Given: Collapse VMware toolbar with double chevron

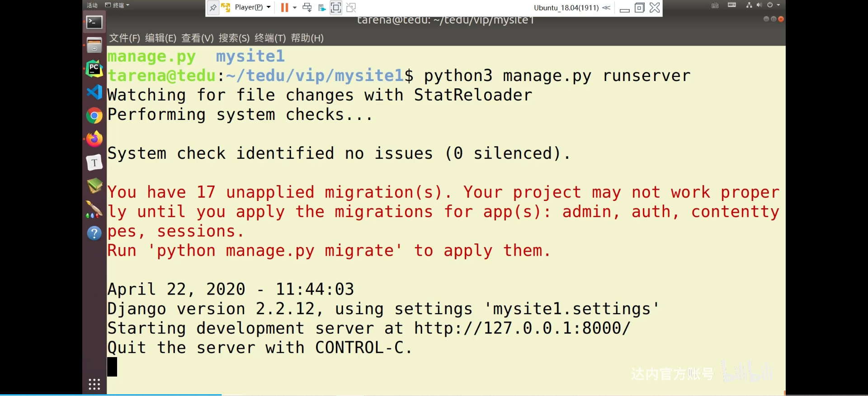Looking at the screenshot, I should [606, 8].
